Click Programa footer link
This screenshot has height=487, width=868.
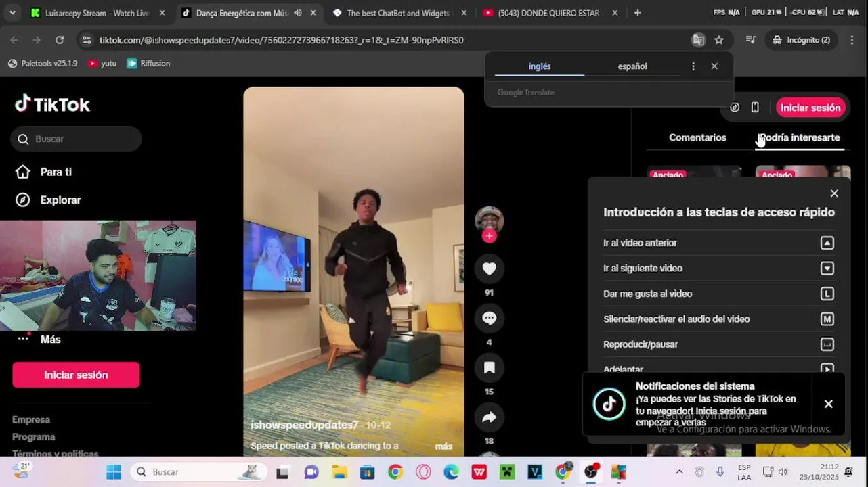tap(34, 437)
